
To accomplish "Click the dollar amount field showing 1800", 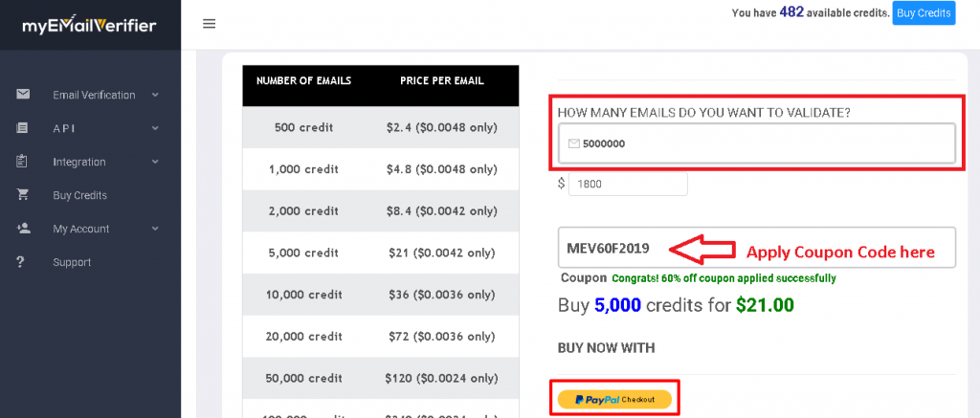I will [x=628, y=184].
